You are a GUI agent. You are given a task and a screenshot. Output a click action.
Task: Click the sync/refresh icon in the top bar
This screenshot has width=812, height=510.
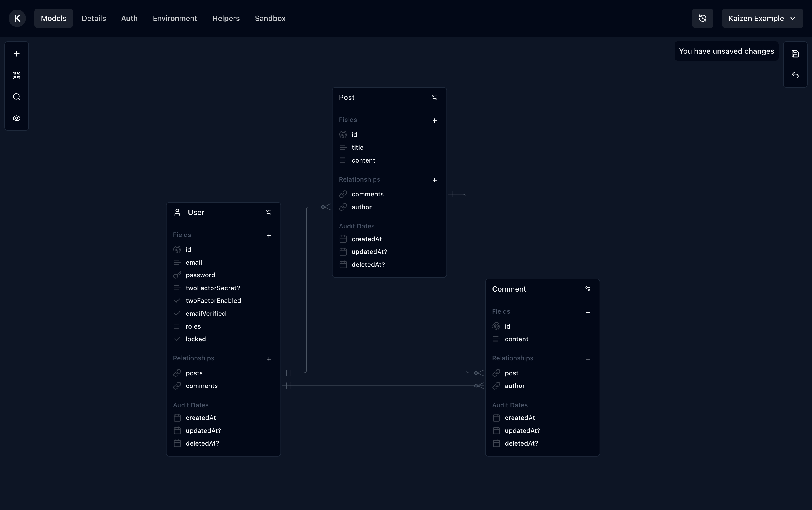coord(703,18)
